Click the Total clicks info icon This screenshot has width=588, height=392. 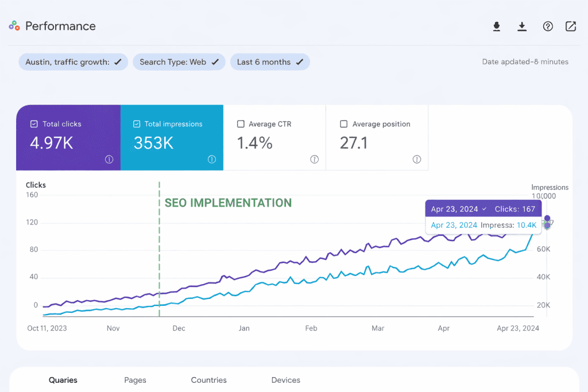[109, 160]
